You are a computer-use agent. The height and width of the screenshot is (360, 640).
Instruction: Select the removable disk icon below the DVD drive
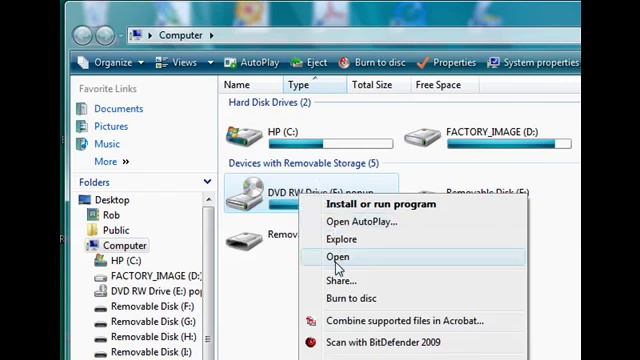click(x=244, y=240)
